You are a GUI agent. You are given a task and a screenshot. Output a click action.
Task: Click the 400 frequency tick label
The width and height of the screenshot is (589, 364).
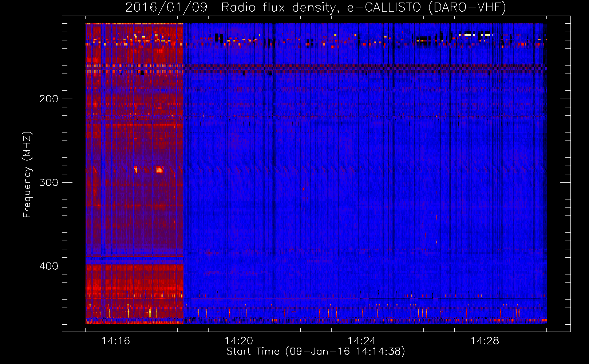pyautogui.click(x=49, y=266)
